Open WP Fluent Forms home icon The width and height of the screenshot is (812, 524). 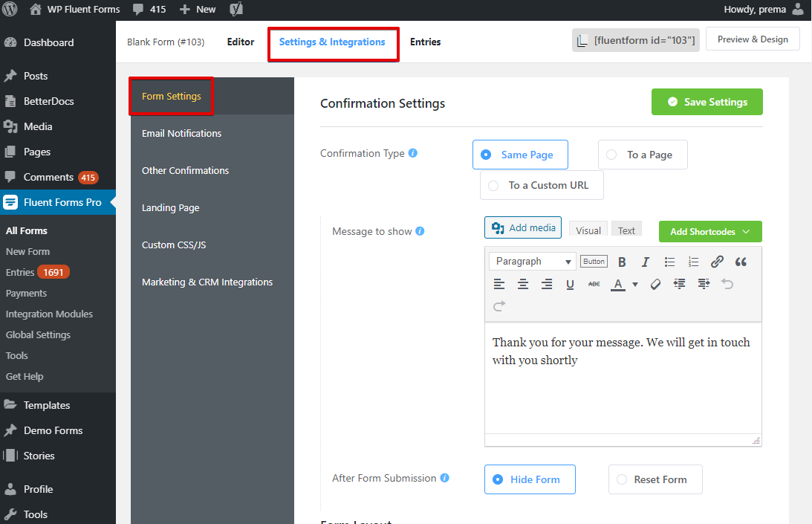pos(35,10)
